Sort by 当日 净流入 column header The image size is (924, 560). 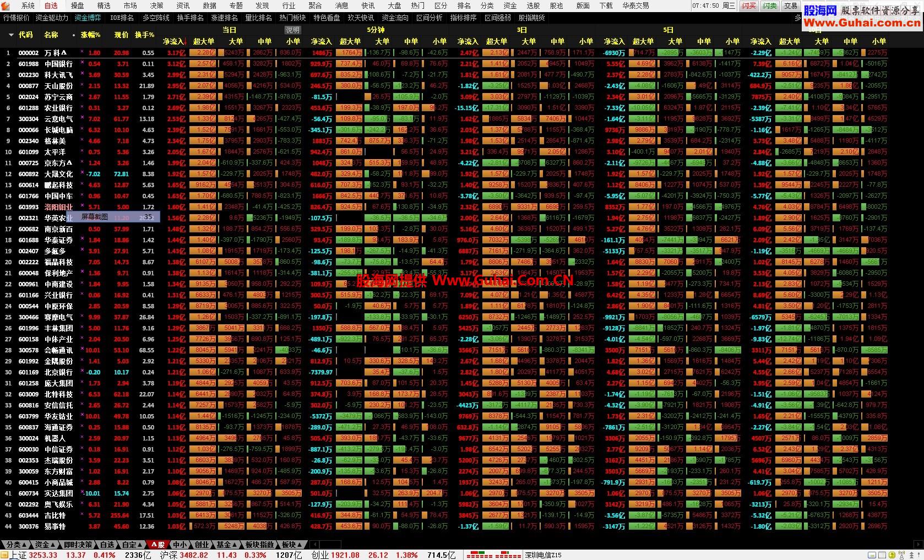pyautogui.click(x=173, y=41)
